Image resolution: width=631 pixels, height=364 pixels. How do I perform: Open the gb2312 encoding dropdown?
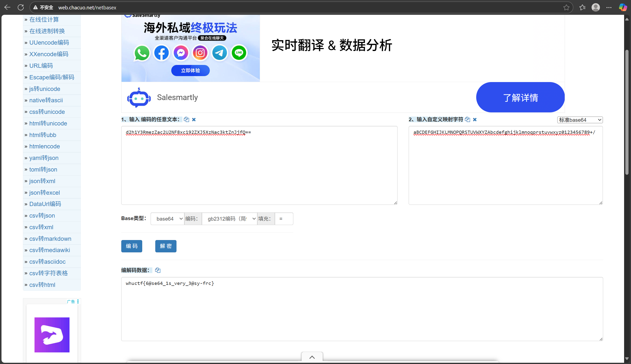point(229,219)
